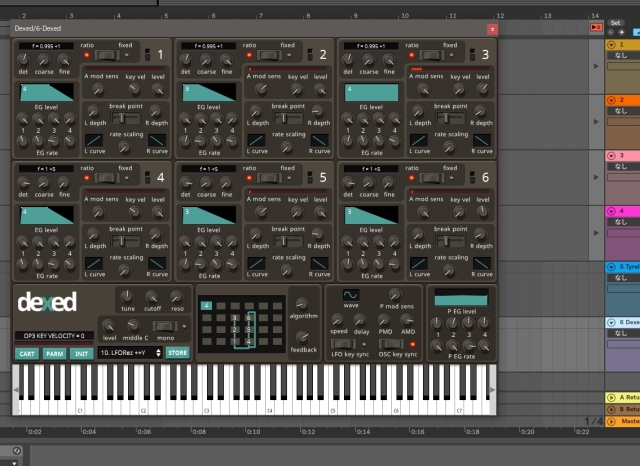Click operator 3 R curve icon
The width and height of the screenshot is (640, 466).
(x=482, y=139)
